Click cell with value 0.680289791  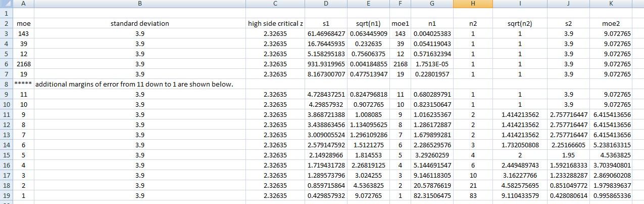[432, 94]
